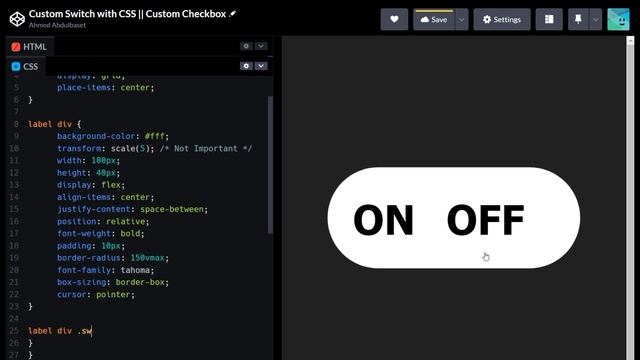Screen dimensions: 640x360
Task: Click author name Ahmed Abdulbaset
Action: (x=57, y=25)
